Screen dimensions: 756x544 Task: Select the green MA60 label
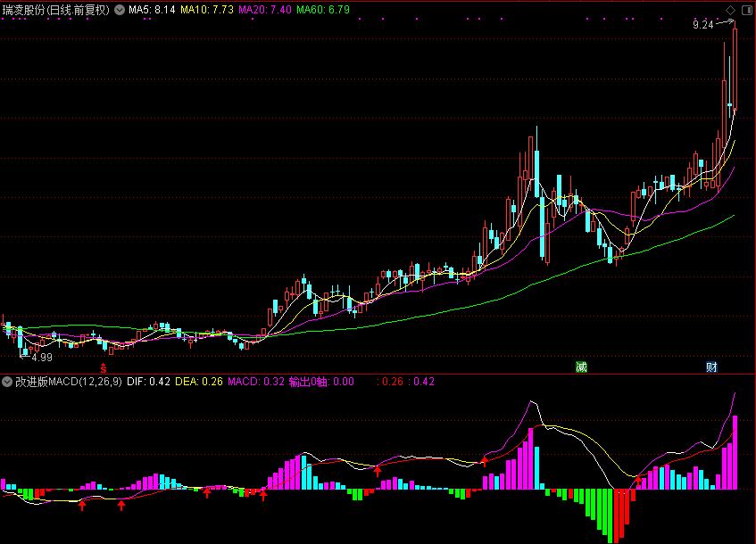point(323,11)
